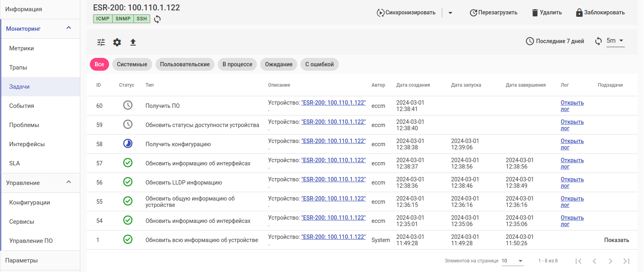
Task: Click the refresh status icon beside SSH badge
Action: pos(157,19)
